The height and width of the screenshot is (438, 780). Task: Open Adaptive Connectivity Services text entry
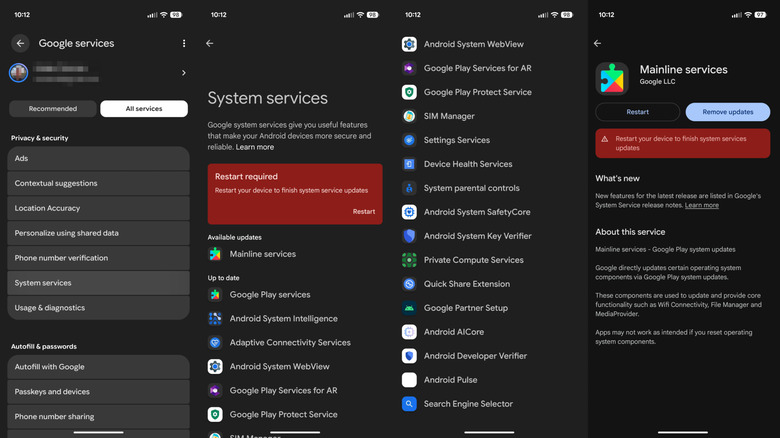coord(290,342)
